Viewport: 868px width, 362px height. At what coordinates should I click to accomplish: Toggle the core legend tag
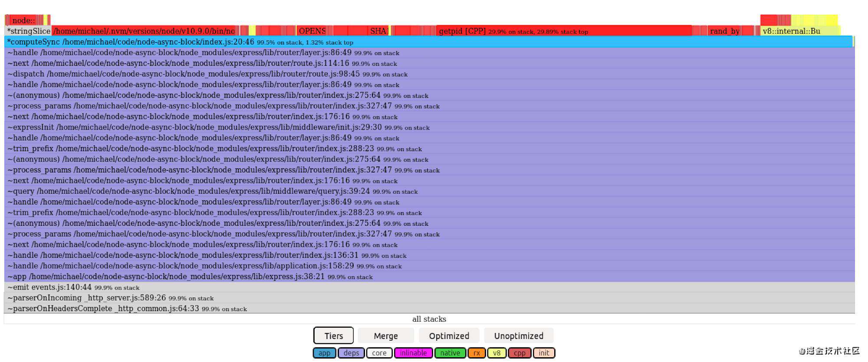coord(379,353)
